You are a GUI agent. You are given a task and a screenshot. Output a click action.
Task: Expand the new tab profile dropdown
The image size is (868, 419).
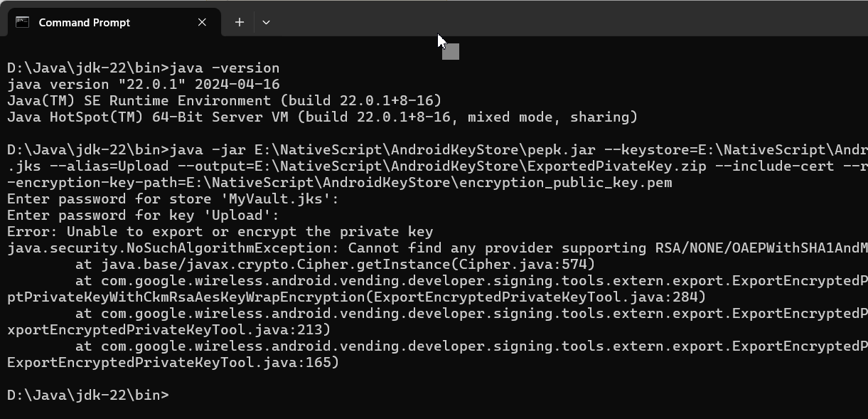(x=266, y=22)
